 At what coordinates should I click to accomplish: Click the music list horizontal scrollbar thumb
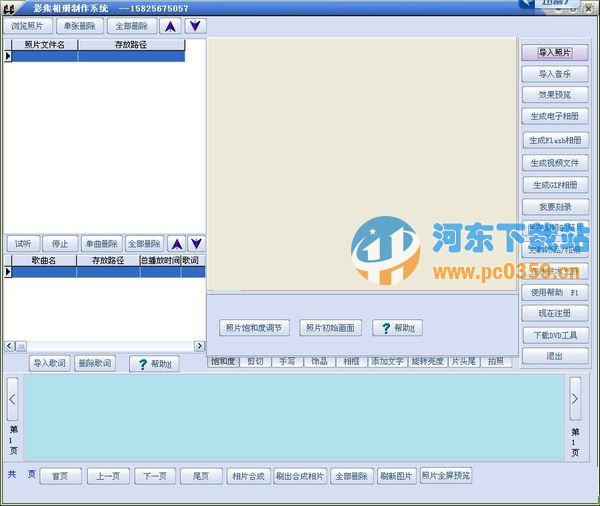click(21, 346)
